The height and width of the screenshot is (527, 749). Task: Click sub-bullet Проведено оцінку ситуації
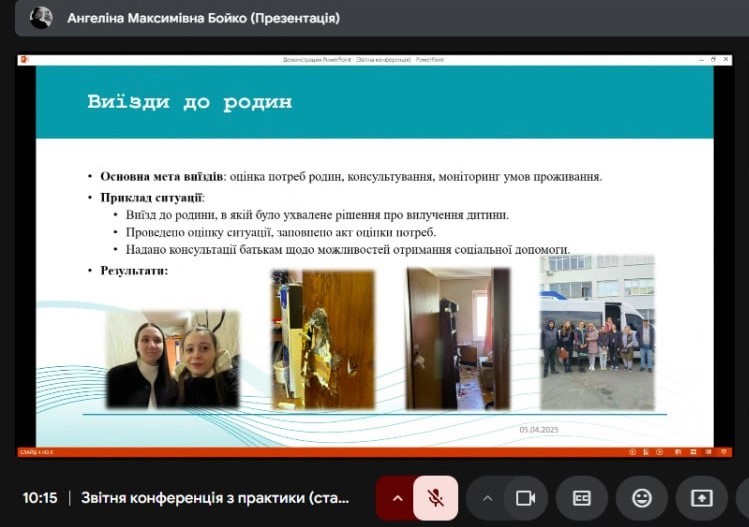[281, 232]
